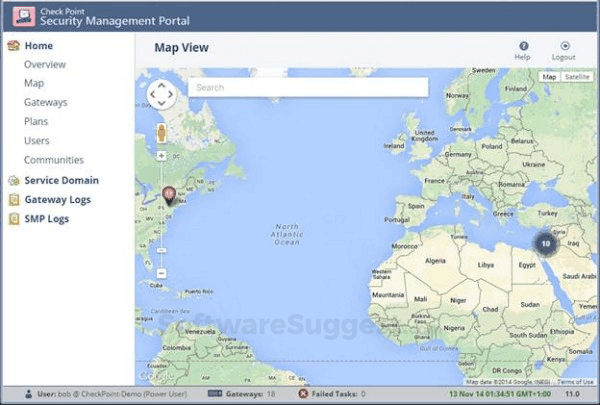Click the Map View heading
The width and height of the screenshot is (600, 405).
[181, 47]
